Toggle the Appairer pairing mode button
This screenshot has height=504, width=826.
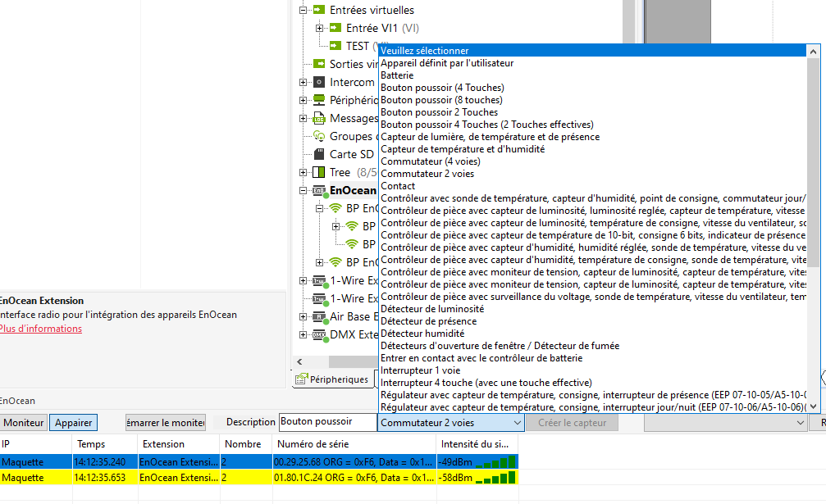pyautogui.click(x=73, y=423)
